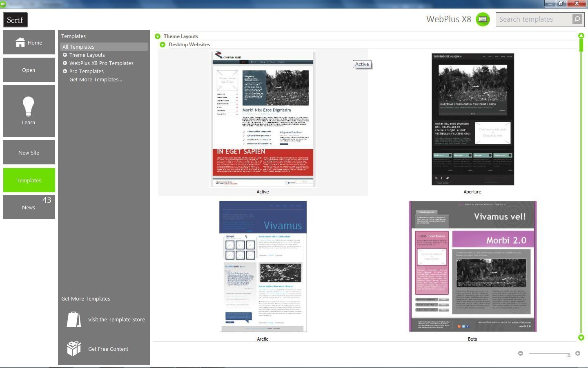Click the Home house icon

20,42
